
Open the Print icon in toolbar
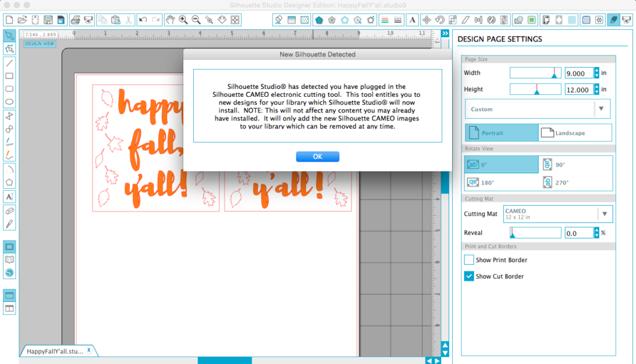tap(75, 19)
